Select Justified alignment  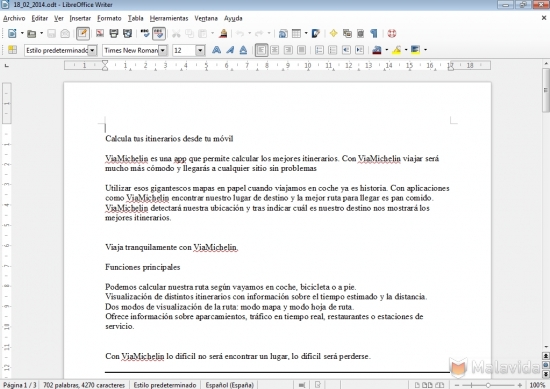301,50
